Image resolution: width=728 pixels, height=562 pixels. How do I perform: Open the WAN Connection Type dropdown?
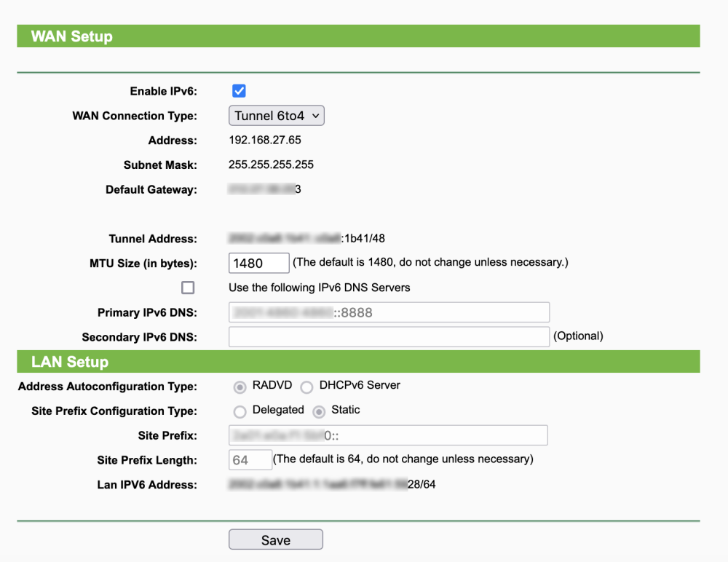[x=276, y=116]
